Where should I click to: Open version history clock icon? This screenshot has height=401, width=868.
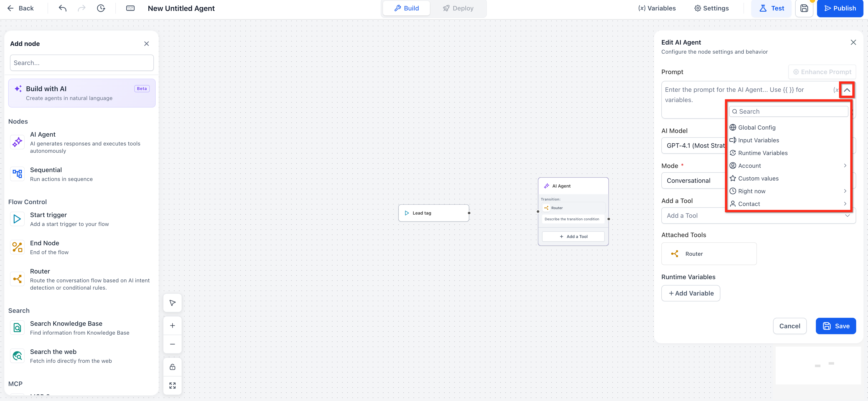click(x=101, y=8)
